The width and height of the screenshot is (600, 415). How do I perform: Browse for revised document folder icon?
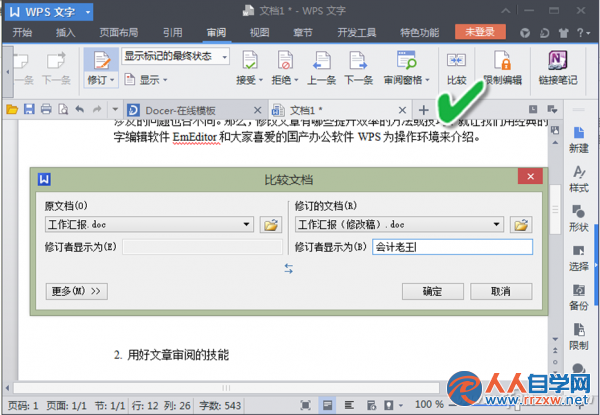click(521, 225)
